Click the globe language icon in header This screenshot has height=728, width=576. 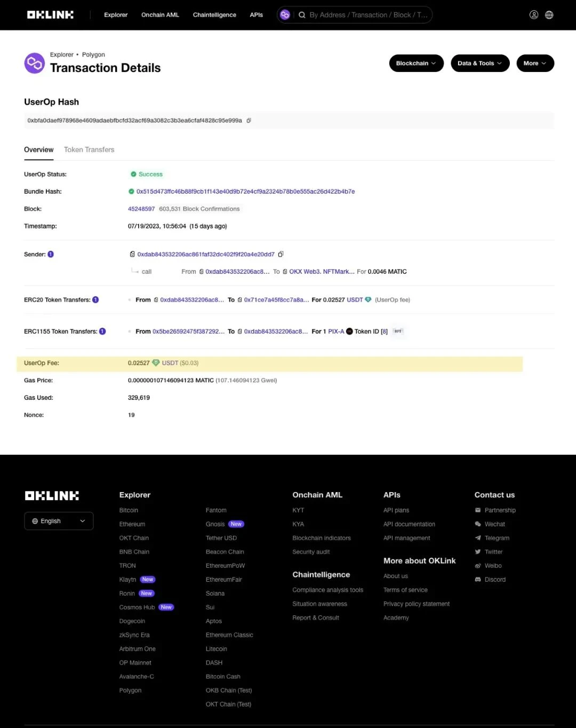click(549, 15)
